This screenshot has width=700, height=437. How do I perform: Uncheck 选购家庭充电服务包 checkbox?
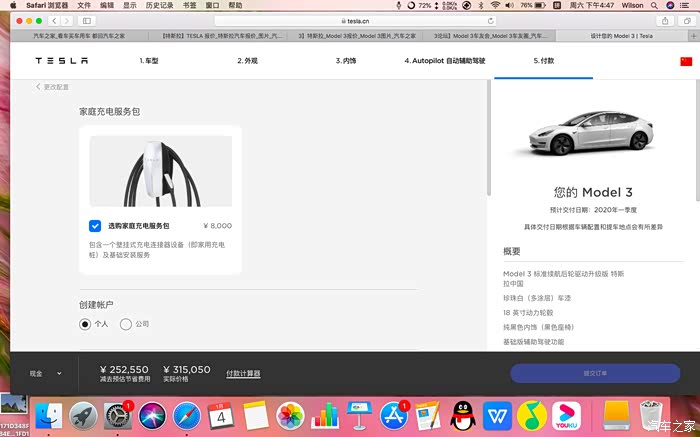click(x=95, y=226)
